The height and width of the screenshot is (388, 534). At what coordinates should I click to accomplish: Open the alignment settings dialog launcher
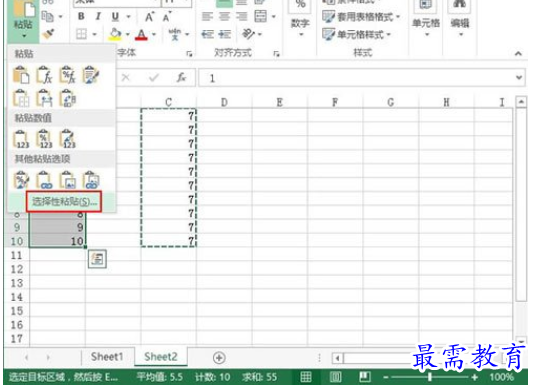click(277, 53)
